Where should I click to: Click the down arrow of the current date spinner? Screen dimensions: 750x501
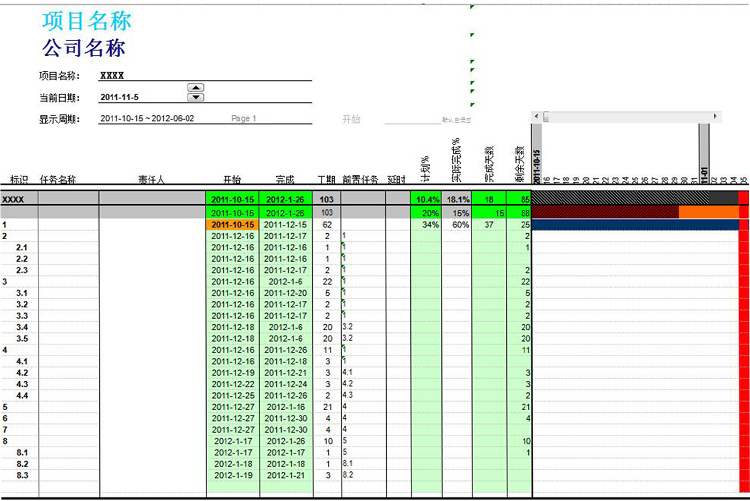pyautogui.click(x=196, y=98)
